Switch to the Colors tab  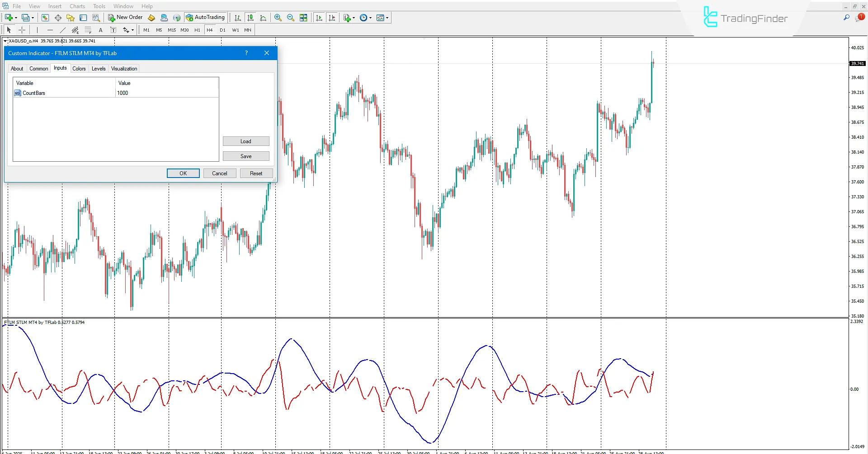click(x=79, y=68)
